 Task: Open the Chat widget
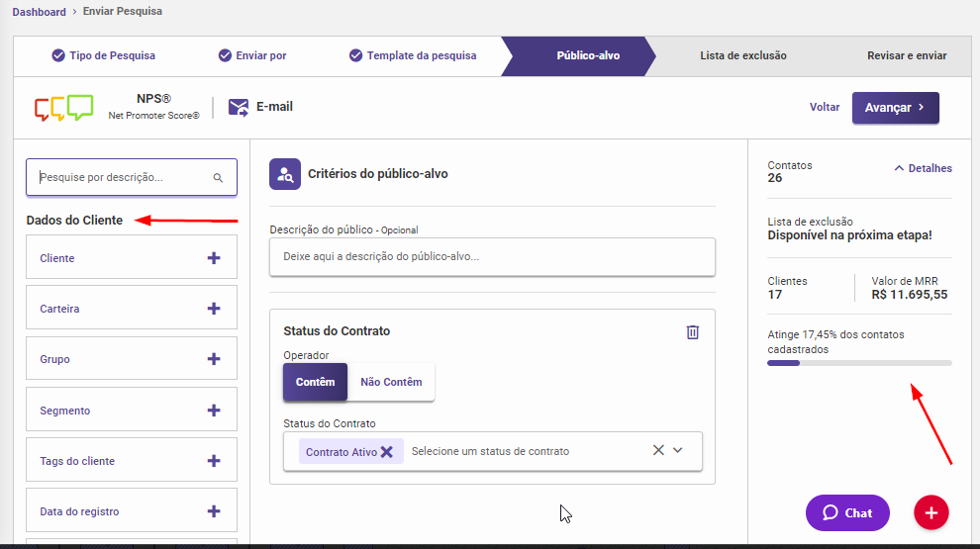click(x=847, y=512)
